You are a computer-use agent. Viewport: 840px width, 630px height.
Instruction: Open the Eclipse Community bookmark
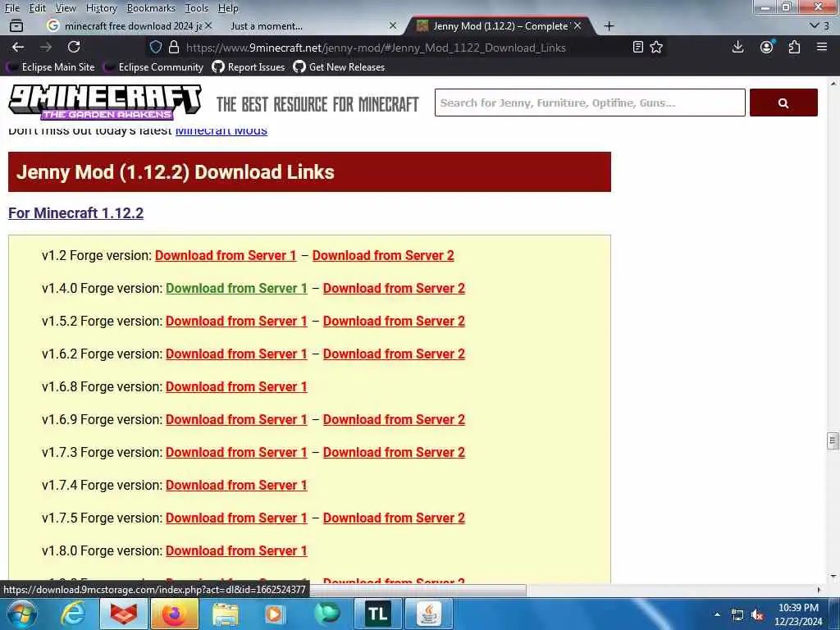154,67
